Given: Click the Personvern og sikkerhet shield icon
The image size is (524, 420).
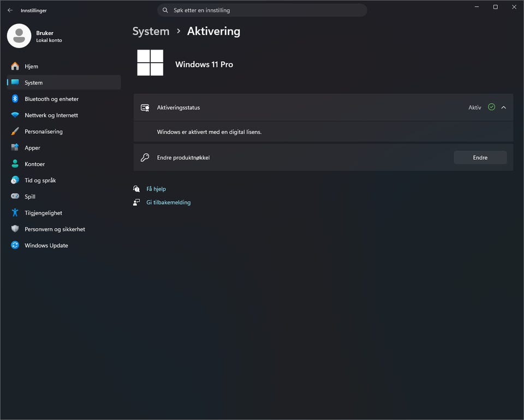Looking at the screenshot, I should click(x=15, y=229).
